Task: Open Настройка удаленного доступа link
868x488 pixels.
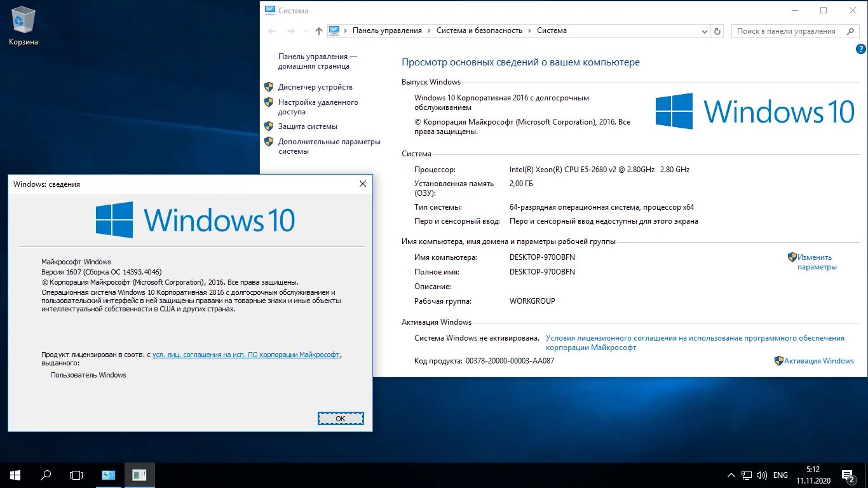Action: tap(318, 107)
